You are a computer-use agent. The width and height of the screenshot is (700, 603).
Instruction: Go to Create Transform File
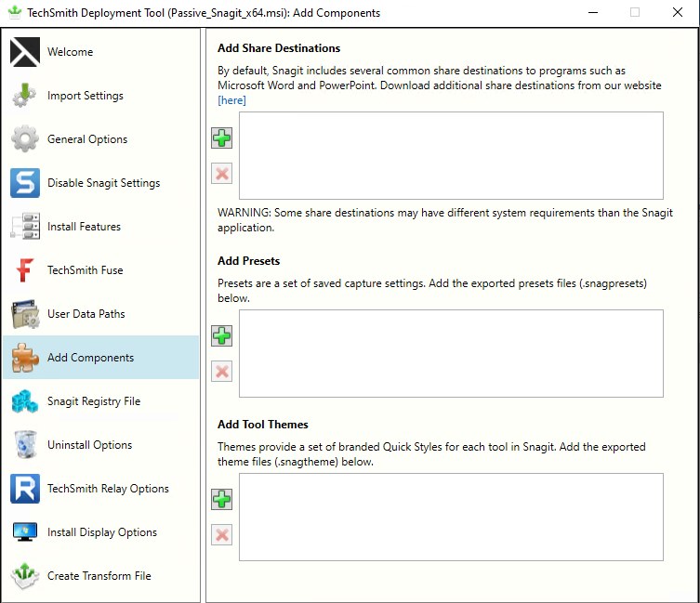click(100, 576)
